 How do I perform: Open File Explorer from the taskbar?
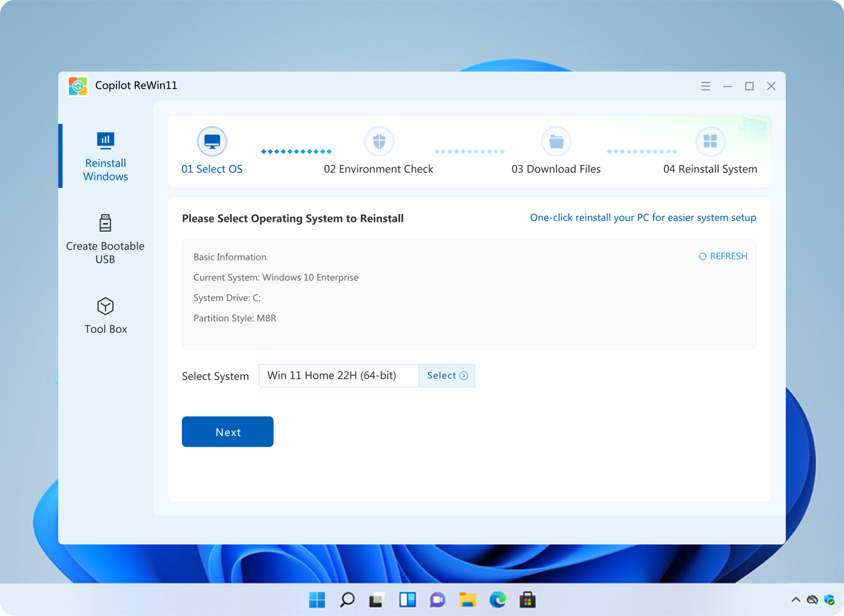pyautogui.click(x=467, y=600)
